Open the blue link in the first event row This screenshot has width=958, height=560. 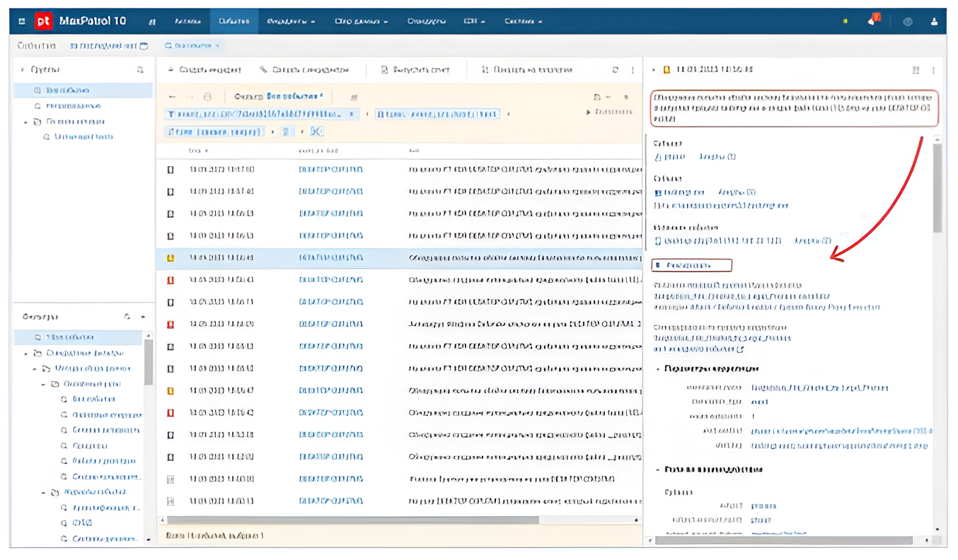point(330,170)
